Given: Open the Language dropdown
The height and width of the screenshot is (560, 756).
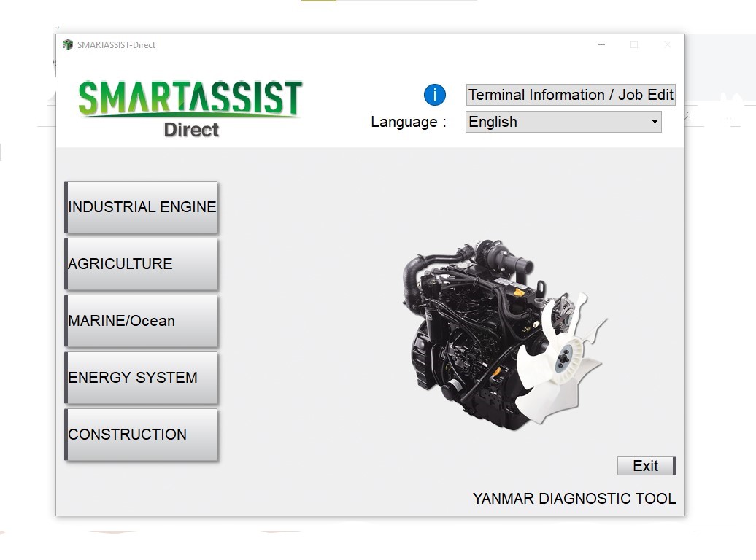Looking at the screenshot, I should click(562, 122).
